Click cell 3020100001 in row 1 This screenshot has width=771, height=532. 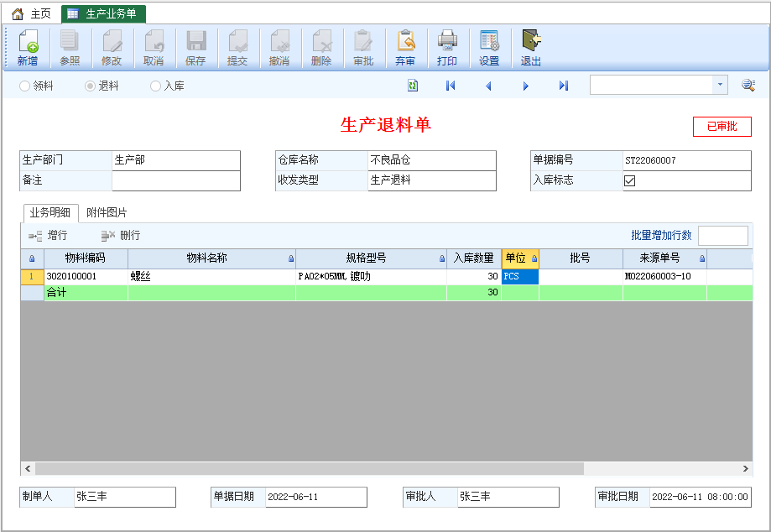[86, 277]
